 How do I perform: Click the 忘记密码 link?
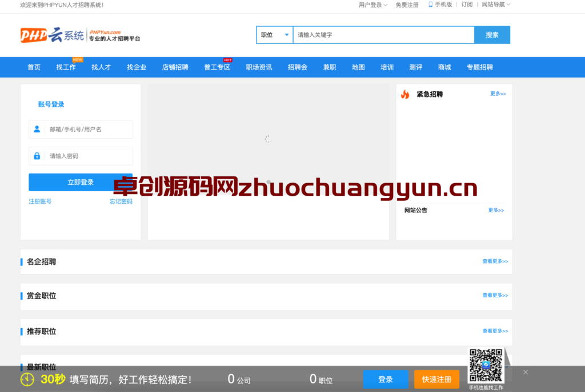(x=121, y=201)
